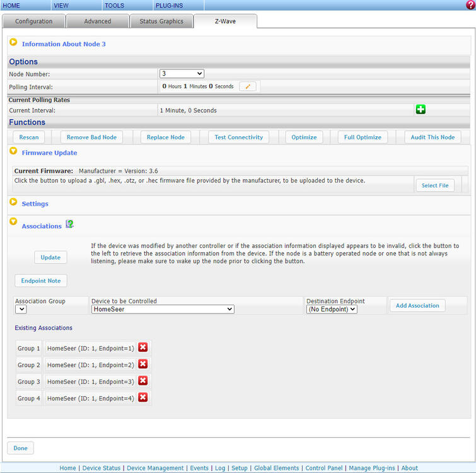This screenshot has height=473, width=476.
Task: Open the Association Group dropdown
Action: point(21,309)
